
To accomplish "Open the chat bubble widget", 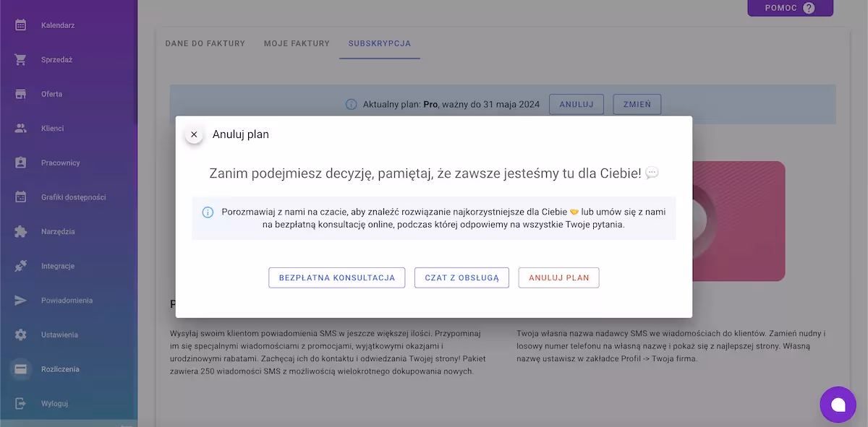I will click(838, 405).
